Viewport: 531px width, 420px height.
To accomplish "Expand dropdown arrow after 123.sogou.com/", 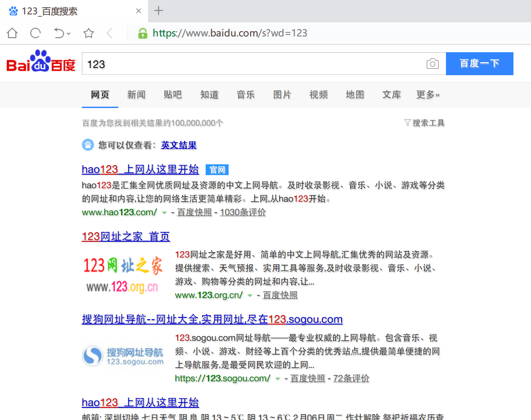I will (x=278, y=379).
